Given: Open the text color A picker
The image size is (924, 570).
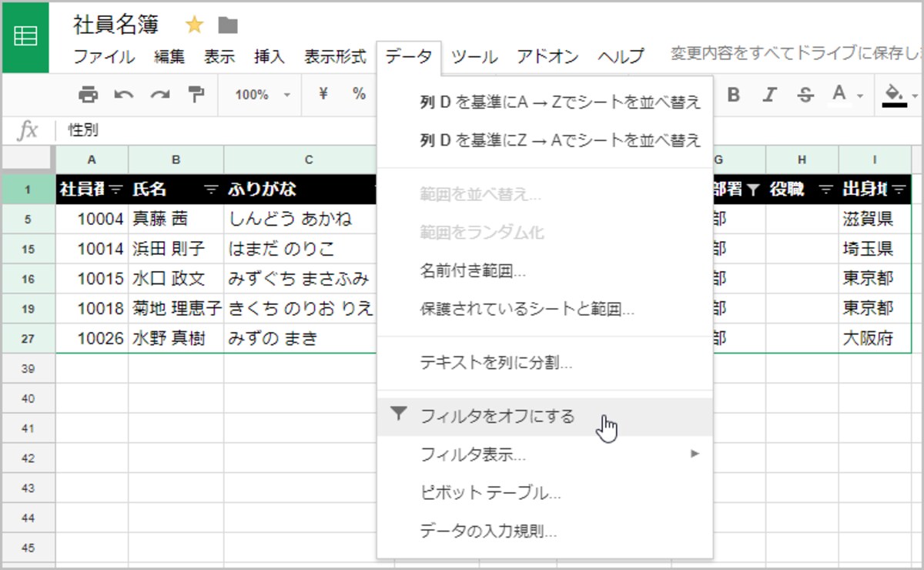Looking at the screenshot, I should [x=847, y=95].
